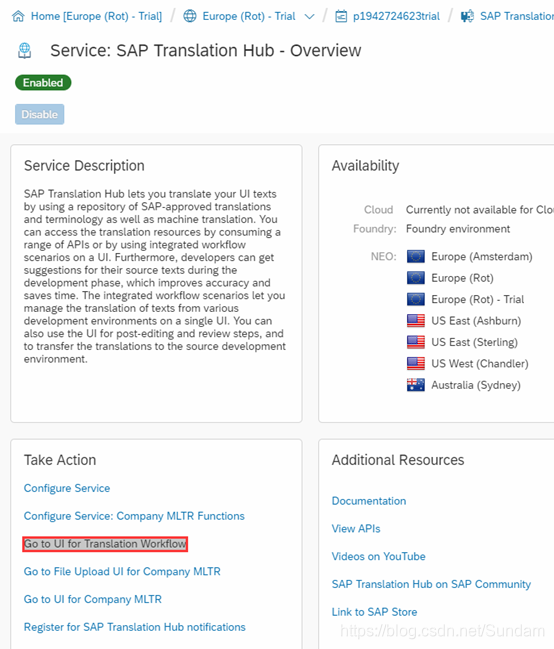This screenshot has width=554, height=649.
Task: Go to UI for Translation Workflow
Action: point(105,544)
